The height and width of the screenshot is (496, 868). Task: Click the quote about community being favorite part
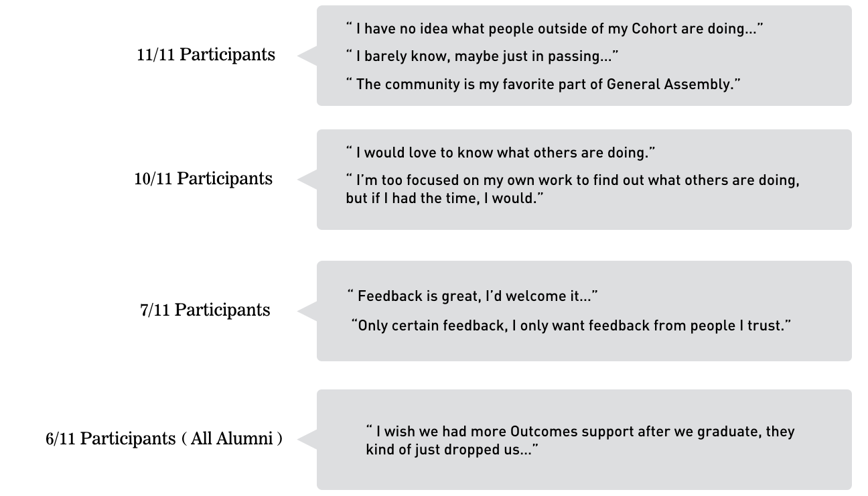point(543,84)
